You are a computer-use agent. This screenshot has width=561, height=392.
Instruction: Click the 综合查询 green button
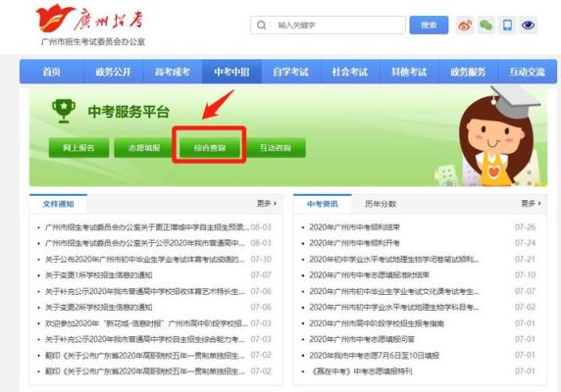(x=210, y=148)
